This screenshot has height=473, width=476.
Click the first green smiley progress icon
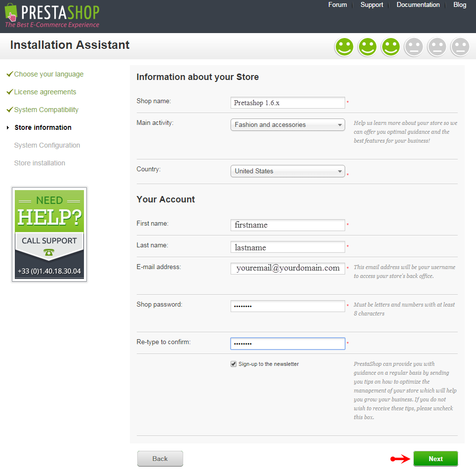point(344,47)
